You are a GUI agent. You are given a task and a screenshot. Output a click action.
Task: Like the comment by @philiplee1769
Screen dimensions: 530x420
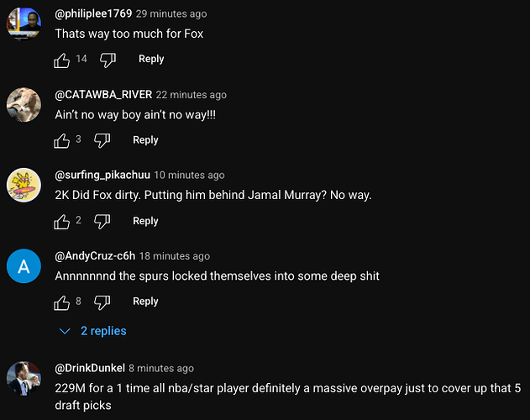click(x=62, y=60)
